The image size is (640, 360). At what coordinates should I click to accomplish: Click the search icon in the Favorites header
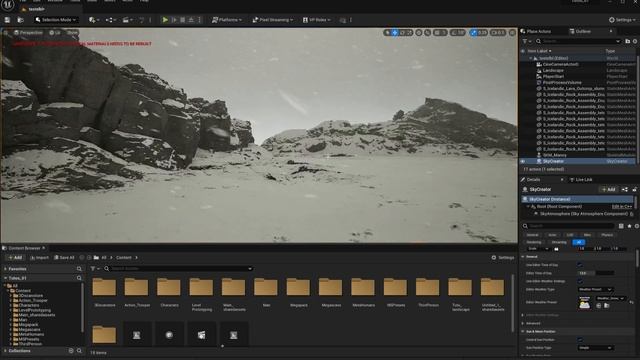click(79, 269)
